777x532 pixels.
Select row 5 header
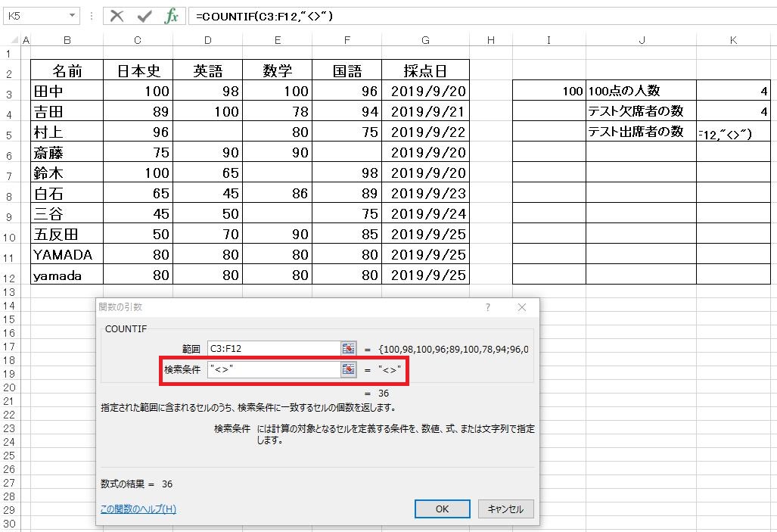pos(9,135)
